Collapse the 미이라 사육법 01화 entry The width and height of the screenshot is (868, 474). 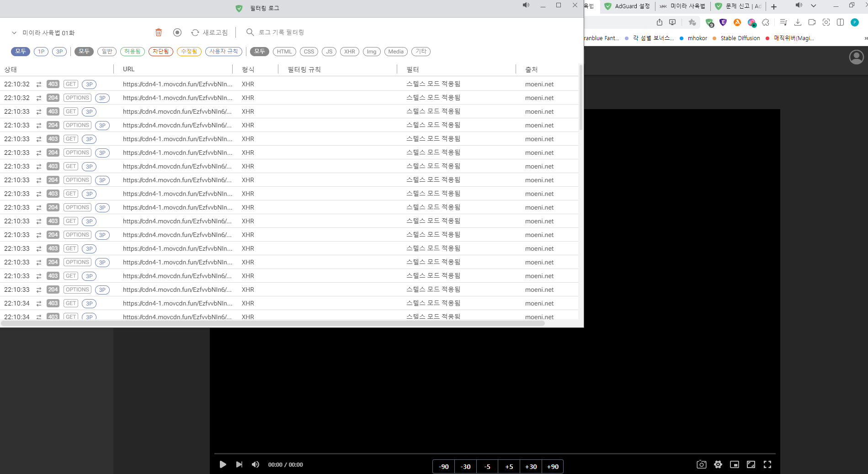coord(13,32)
